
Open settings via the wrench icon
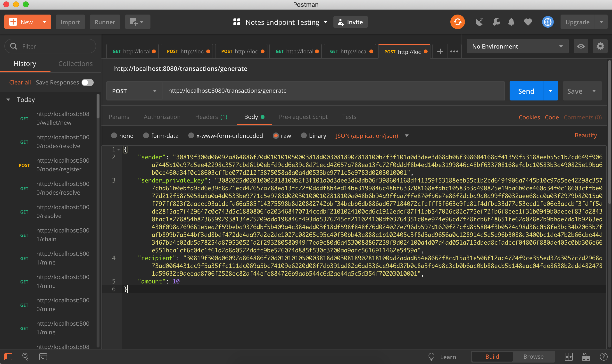click(496, 22)
